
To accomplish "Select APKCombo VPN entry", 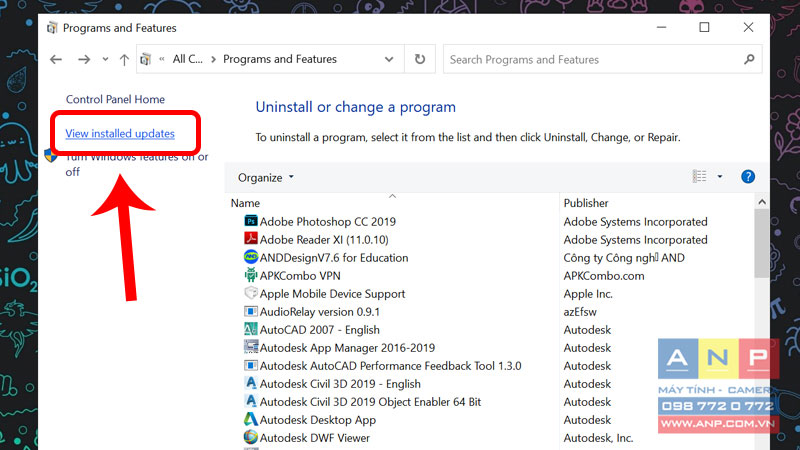I will 300,276.
